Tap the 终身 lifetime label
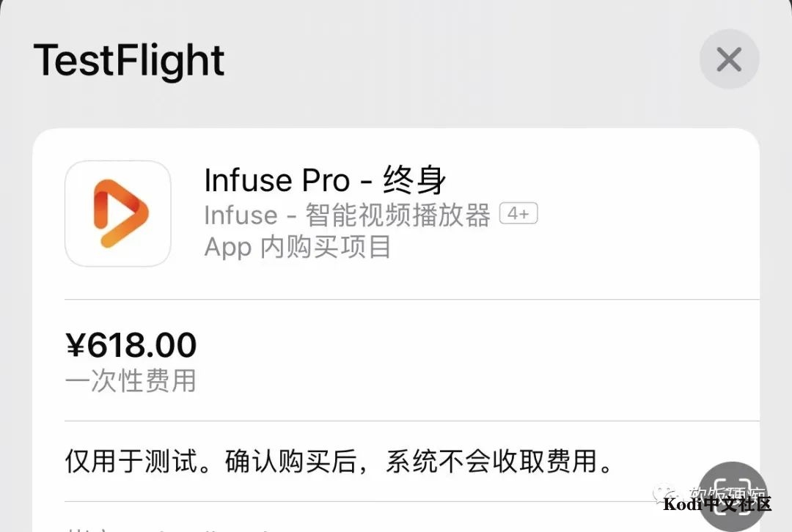 point(414,180)
